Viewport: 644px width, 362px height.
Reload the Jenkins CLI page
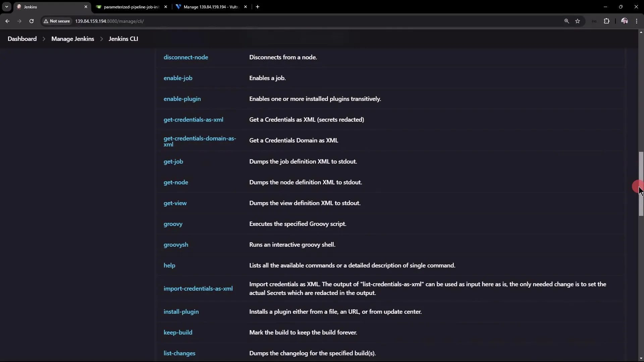(32, 21)
